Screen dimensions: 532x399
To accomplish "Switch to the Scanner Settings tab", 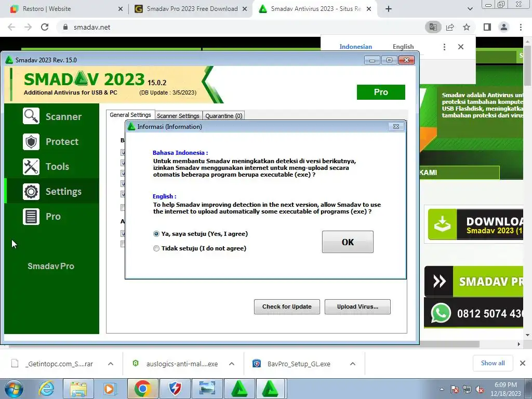I will click(178, 116).
